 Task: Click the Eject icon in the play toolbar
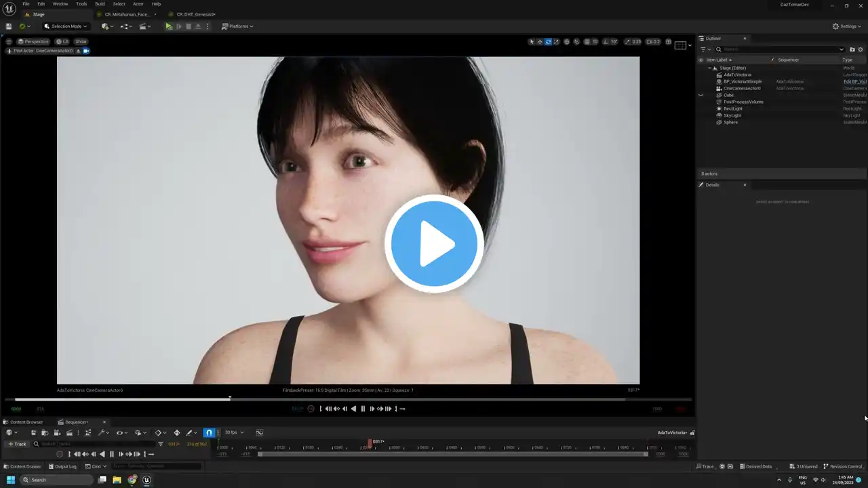(x=198, y=26)
